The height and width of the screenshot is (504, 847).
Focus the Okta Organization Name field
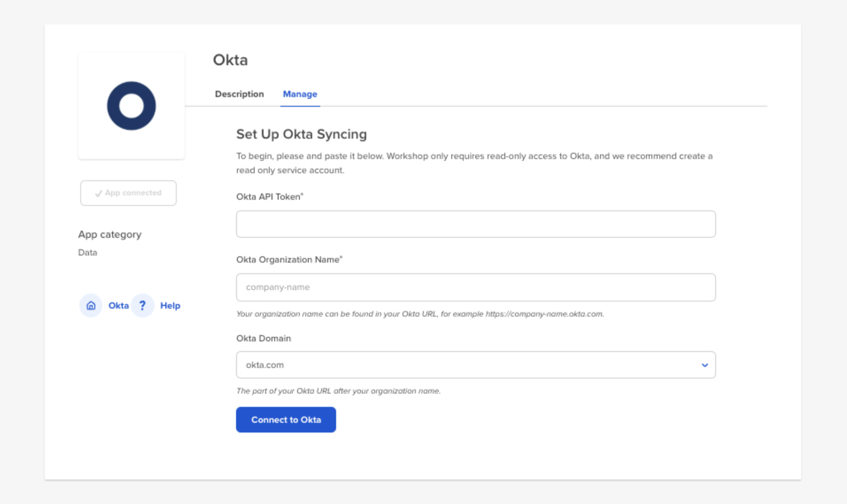(x=476, y=287)
